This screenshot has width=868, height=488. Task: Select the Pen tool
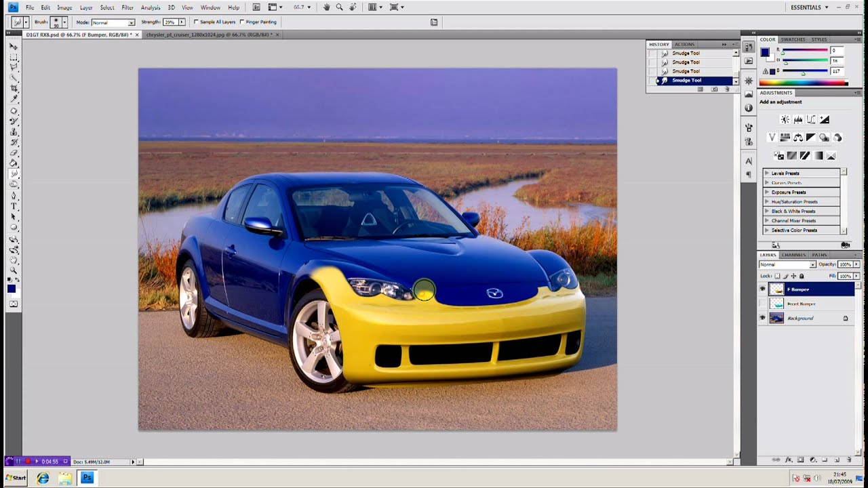(14, 195)
